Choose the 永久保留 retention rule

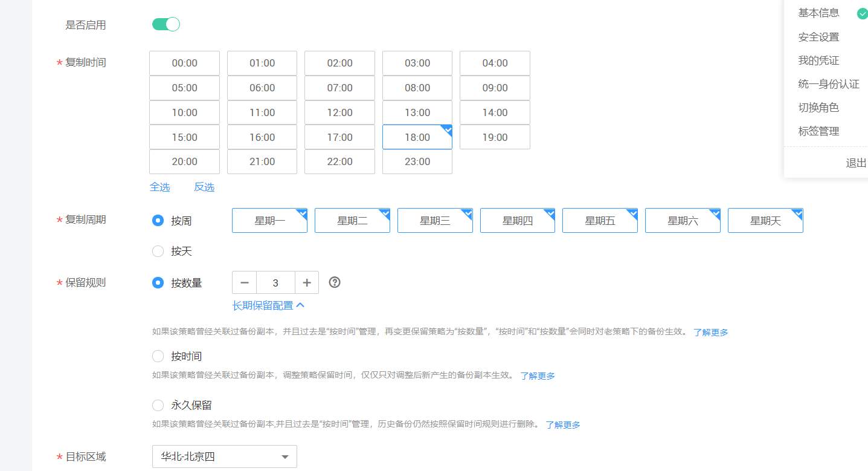point(158,405)
